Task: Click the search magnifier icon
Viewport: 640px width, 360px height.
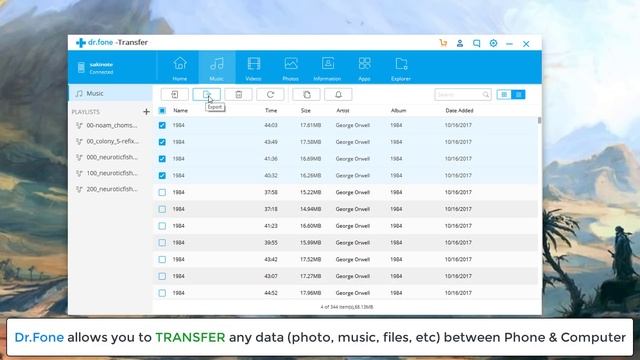Action: (x=485, y=95)
